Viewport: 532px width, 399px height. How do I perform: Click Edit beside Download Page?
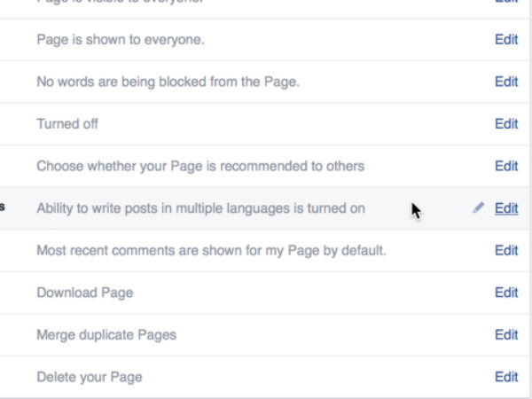point(506,293)
